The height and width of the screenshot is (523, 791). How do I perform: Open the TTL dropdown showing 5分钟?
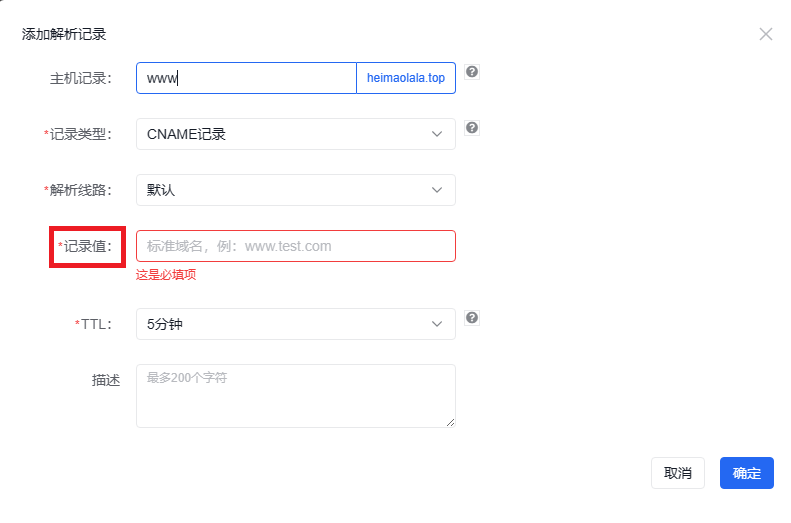point(295,324)
